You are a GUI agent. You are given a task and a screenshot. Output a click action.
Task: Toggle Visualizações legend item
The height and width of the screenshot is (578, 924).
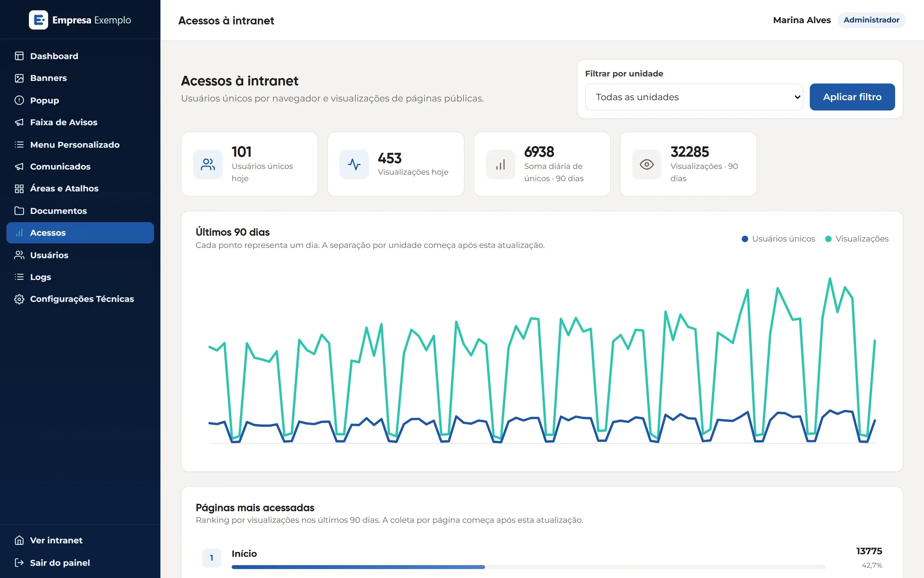click(857, 239)
